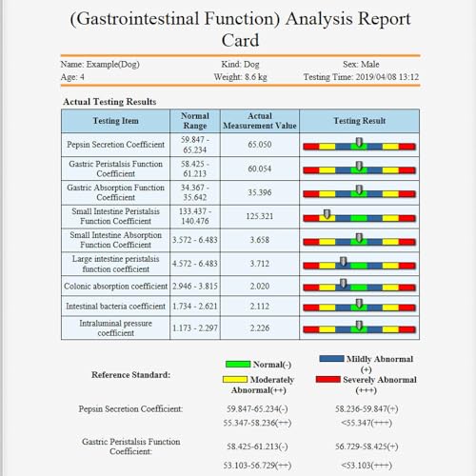Select the red Severely Abnormal legend swatch
This screenshot has width=476, height=476.
(328, 379)
